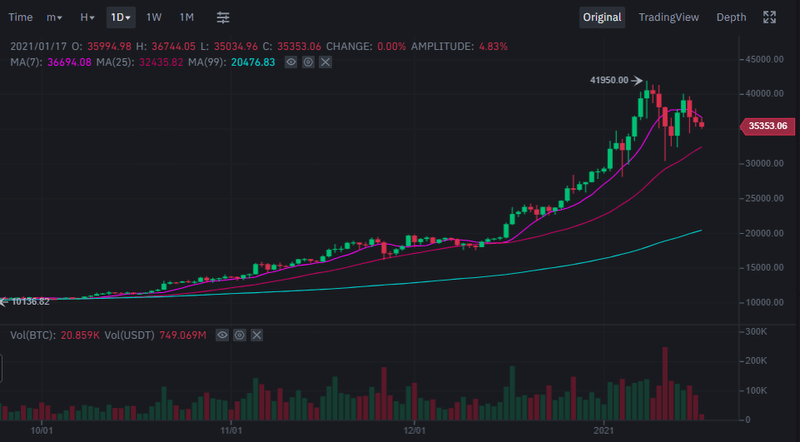Select the 1M monthly interval
Viewport: 800px width, 442px height.
click(187, 17)
